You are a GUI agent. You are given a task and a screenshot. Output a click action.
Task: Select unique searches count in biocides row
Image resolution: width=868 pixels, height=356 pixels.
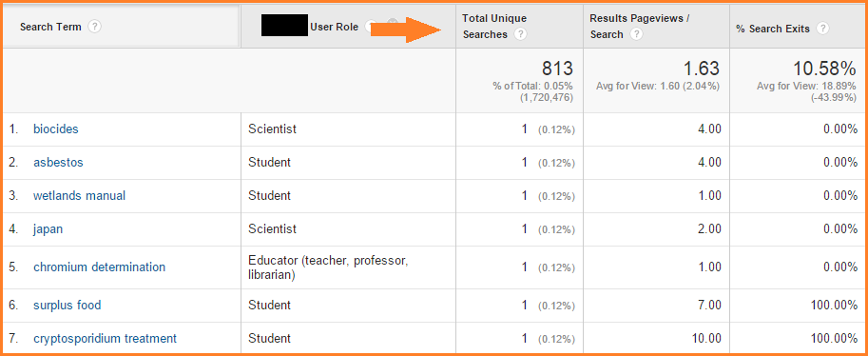tap(524, 129)
